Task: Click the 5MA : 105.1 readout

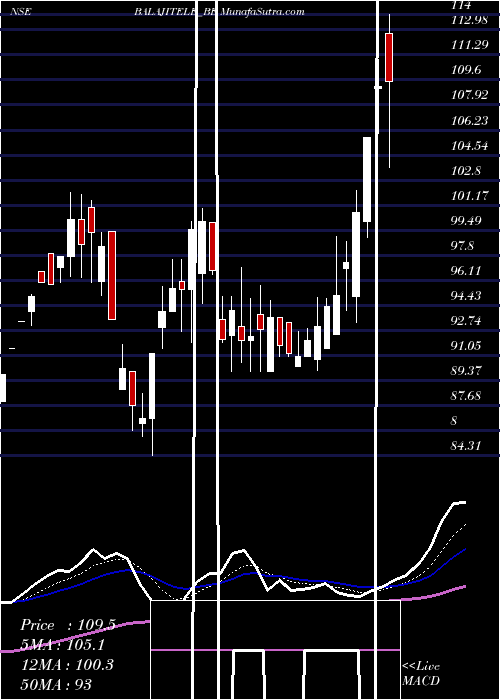Action: point(63,645)
